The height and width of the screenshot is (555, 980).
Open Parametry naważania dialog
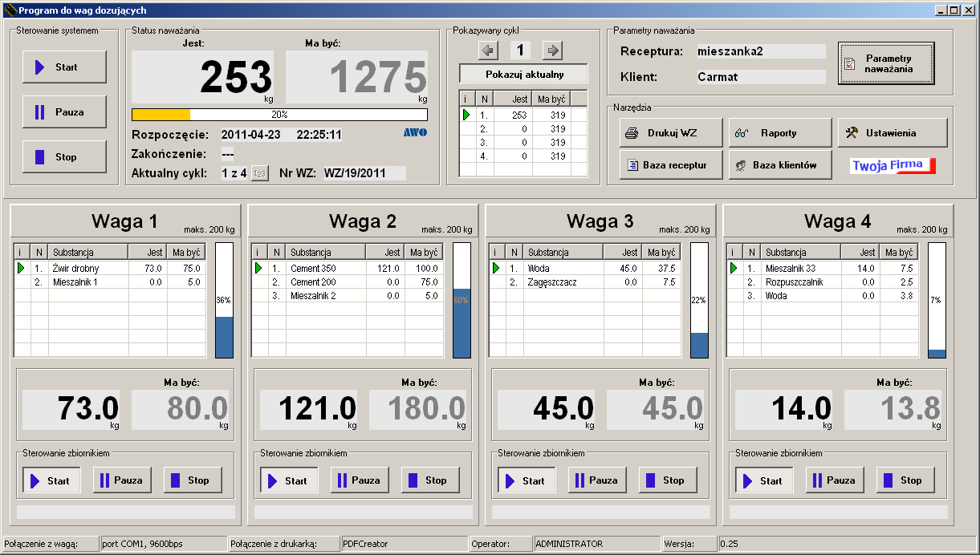pyautogui.click(x=886, y=63)
